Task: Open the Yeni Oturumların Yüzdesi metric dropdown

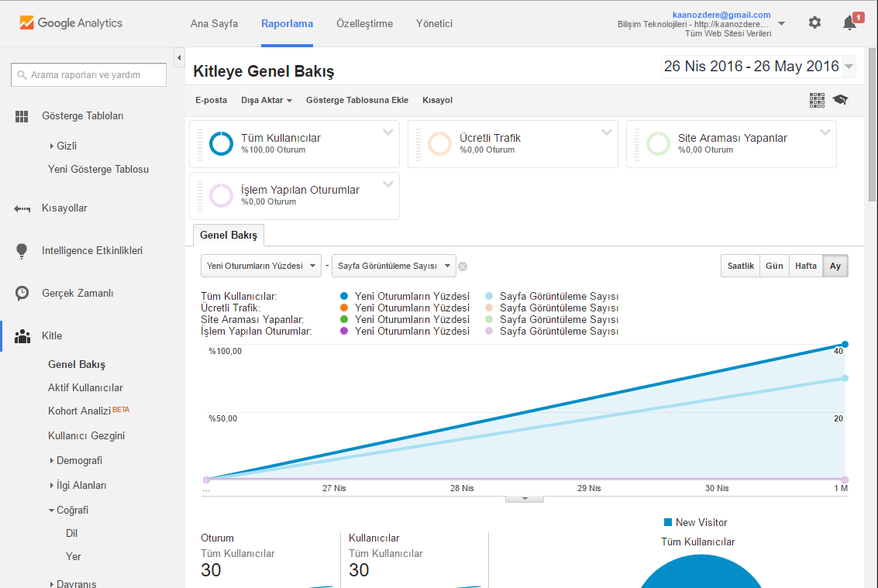Action: click(261, 266)
